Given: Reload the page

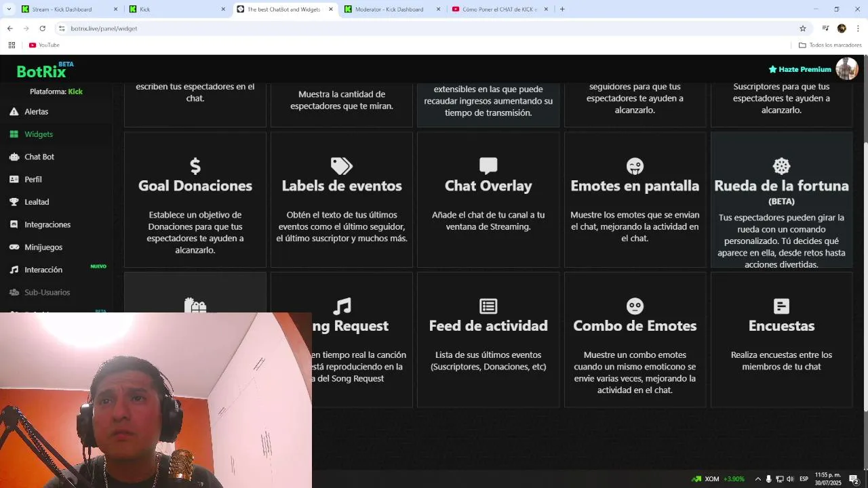Looking at the screenshot, I should pos(42,28).
